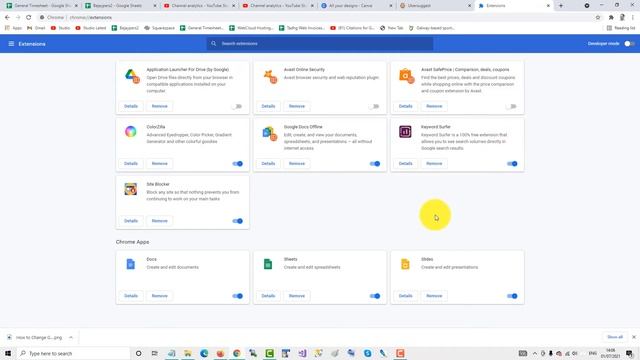The width and height of the screenshot is (640, 360).
Task: Enable Application Launcher For Drive toggle
Action: [238, 106]
